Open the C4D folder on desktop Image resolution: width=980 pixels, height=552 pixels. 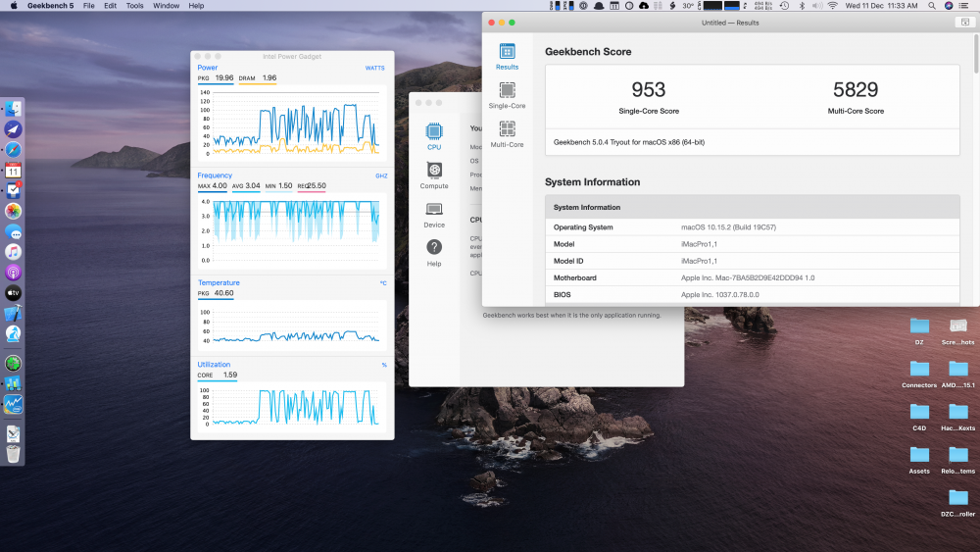click(919, 418)
